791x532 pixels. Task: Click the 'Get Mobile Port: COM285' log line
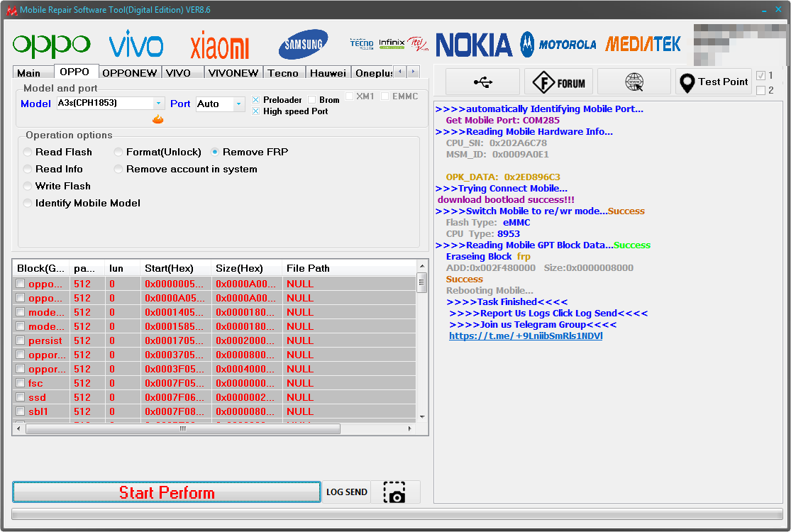pos(502,121)
